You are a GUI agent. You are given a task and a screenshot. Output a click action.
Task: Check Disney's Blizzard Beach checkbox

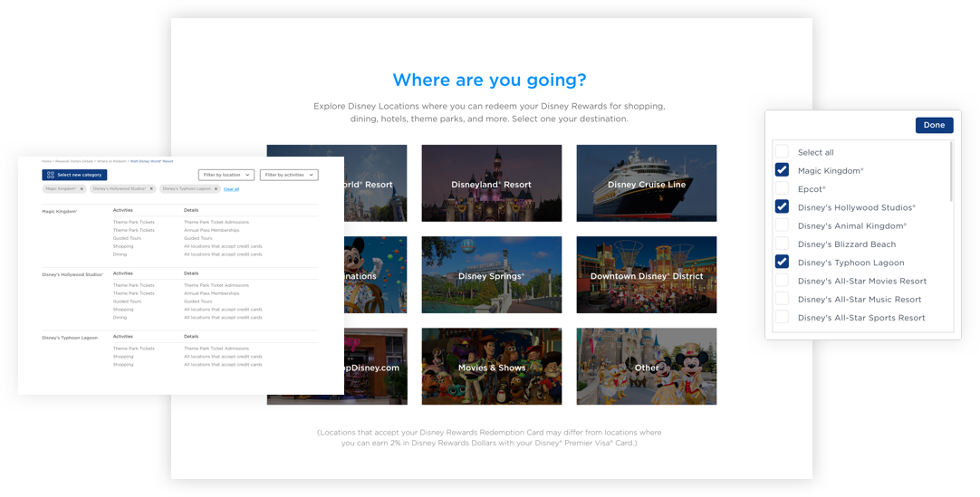[782, 244]
